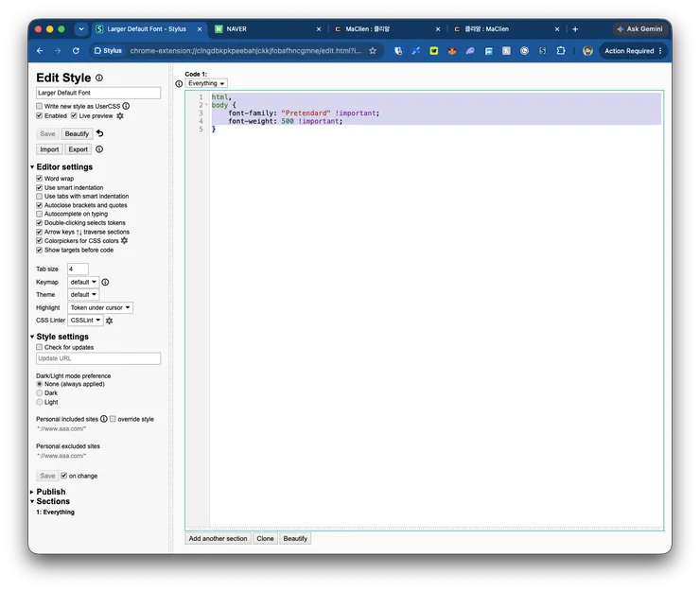Toggle the Live preview checkbox
This screenshot has width=700, height=591.
(74, 115)
